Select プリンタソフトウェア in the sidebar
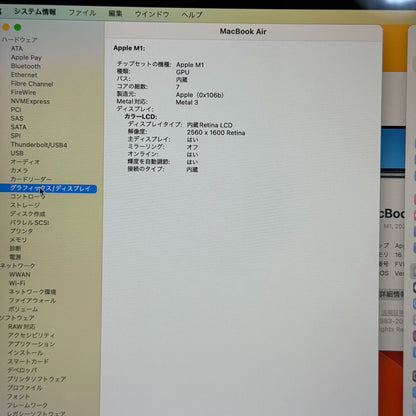The image size is (416, 416). (x=37, y=379)
